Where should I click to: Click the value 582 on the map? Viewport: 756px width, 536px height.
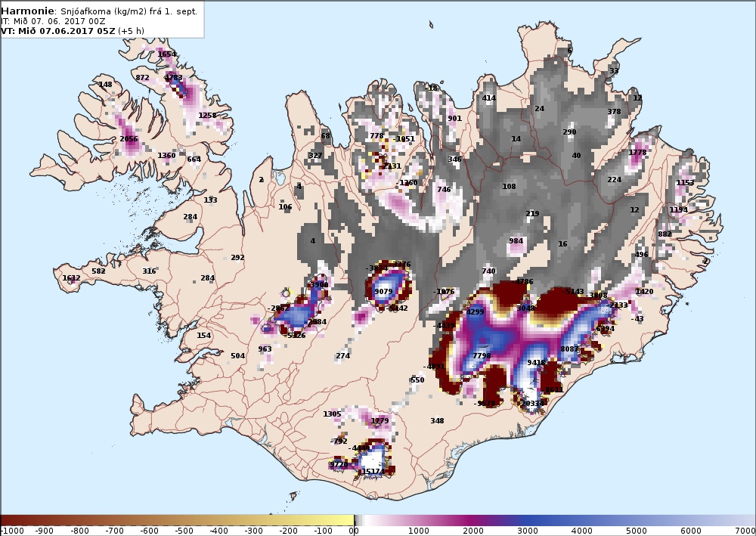pyautogui.click(x=98, y=271)
